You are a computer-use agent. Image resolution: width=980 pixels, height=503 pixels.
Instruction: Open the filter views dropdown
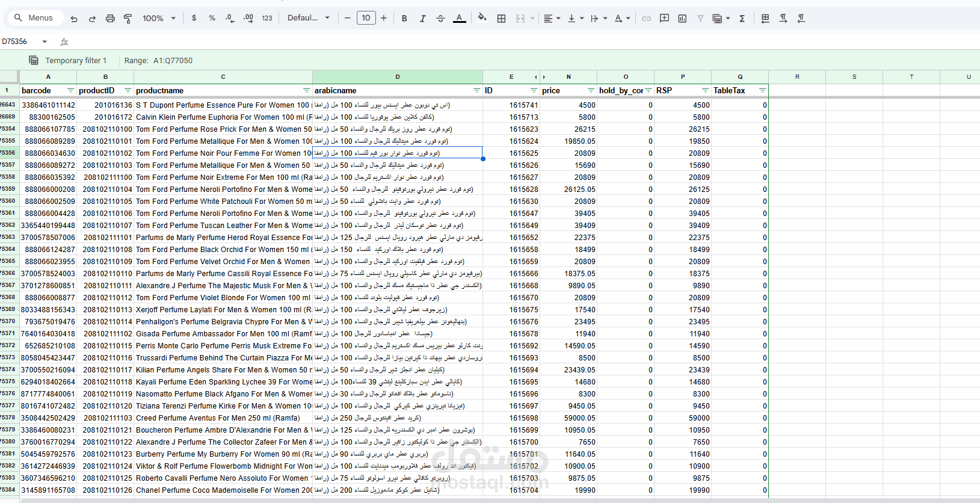[721, 18]
